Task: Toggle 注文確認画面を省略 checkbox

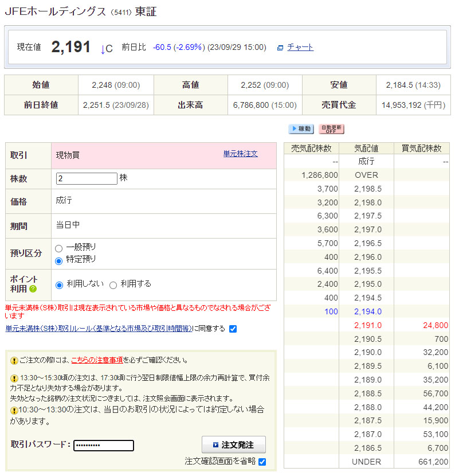Action: [x=262, y=462]
